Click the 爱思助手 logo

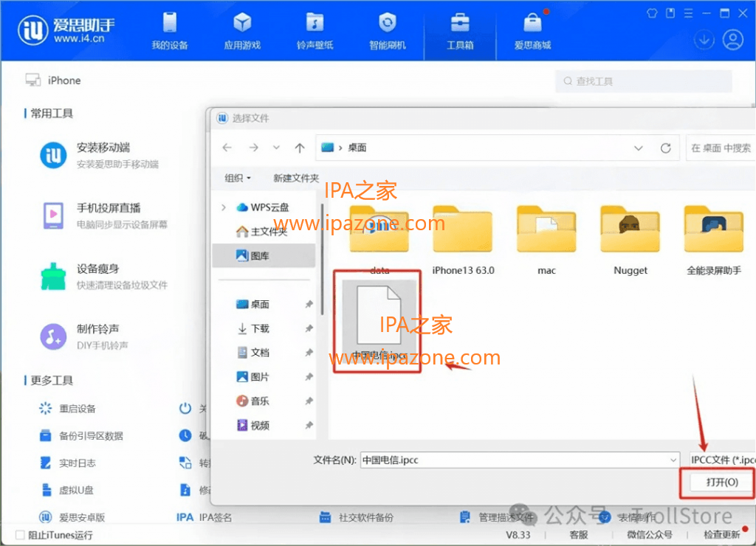[x=66, y=30]
